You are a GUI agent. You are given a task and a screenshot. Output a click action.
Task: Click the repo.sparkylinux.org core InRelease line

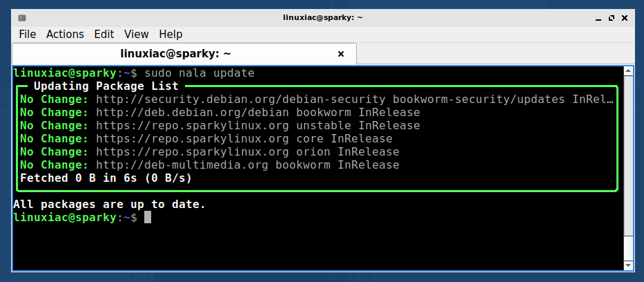point(206,139)
